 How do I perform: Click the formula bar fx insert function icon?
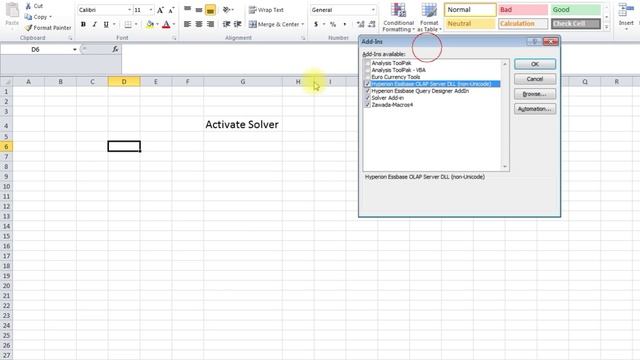pos(116,49)
